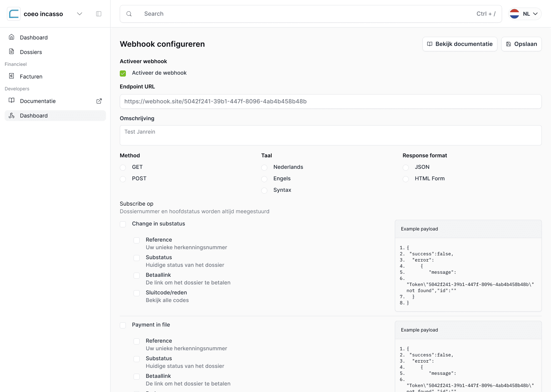The image size is (551, 392).
Task: Click the webhook icon of Developers Dashboard
Action: coord(12,115)
